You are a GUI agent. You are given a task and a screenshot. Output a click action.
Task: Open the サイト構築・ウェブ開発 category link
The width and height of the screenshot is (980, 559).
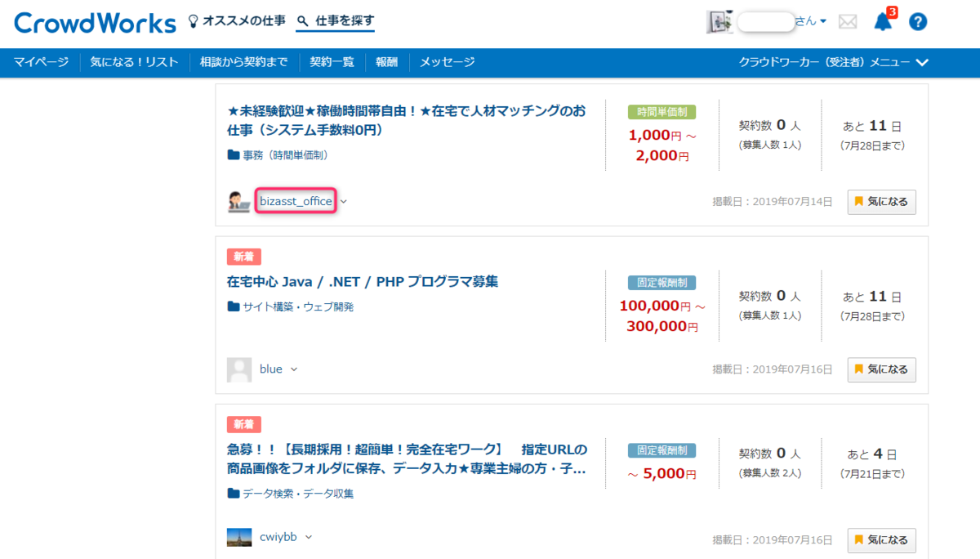[298, 307]
